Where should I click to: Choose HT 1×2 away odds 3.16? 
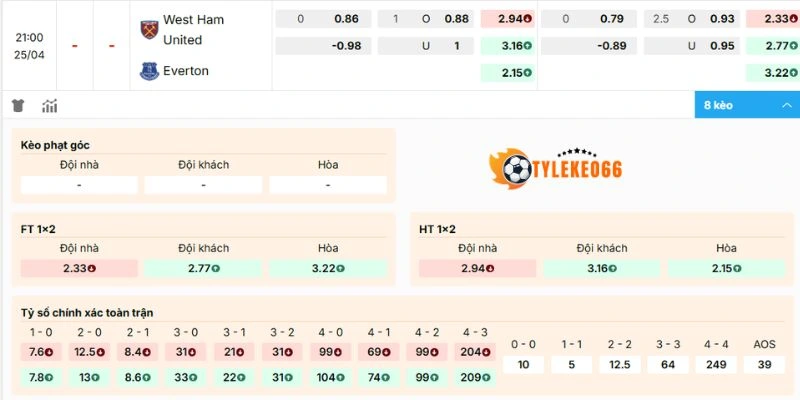click(601, 268)
